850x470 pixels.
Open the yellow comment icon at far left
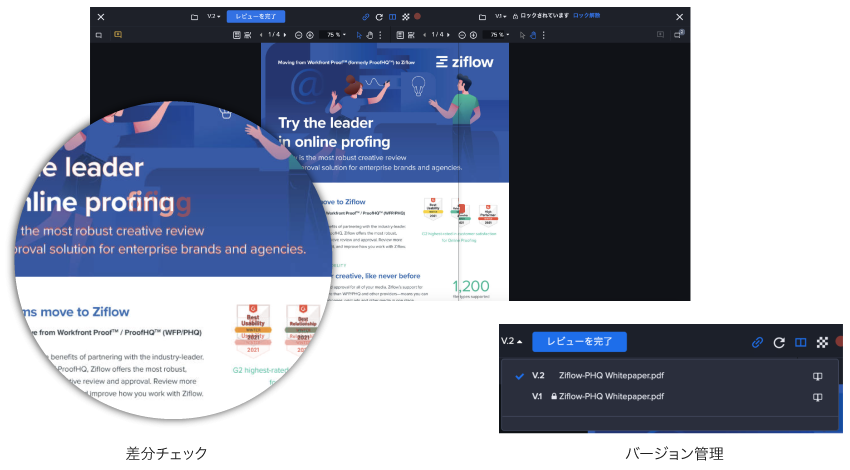point(118,35)
